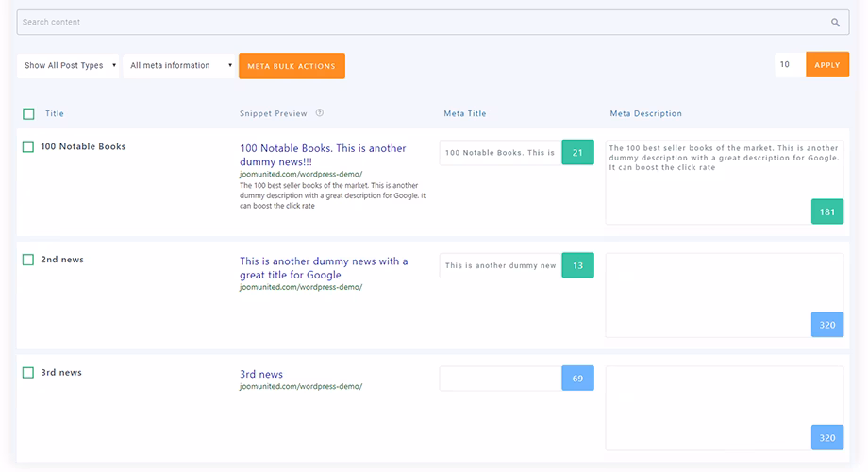The width and height of the screenshot is (868, 472).
Task: Click the search magnifier icon
Action: tap(835, 23)
